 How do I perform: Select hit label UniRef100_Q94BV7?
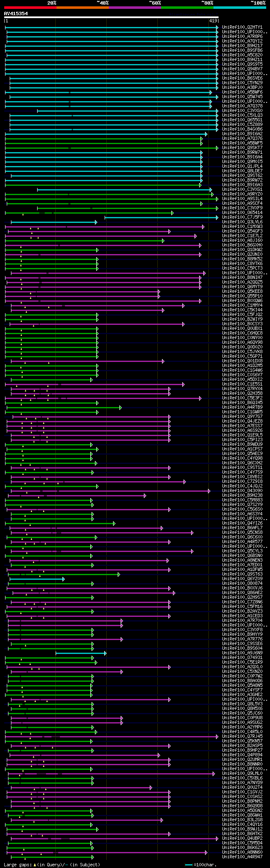[x=242, y=69]
